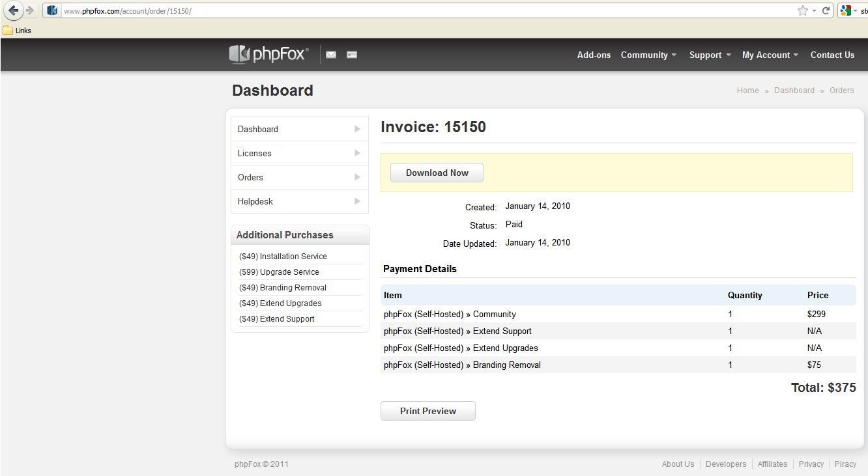Screen dimensions: 868x476
Task: Click the site favicon in address bar
Action: pyautogui.click(x=52, y=10)
